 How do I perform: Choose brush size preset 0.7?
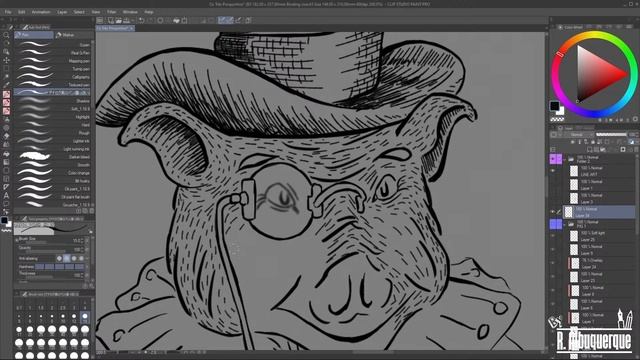tap(19, 305)
